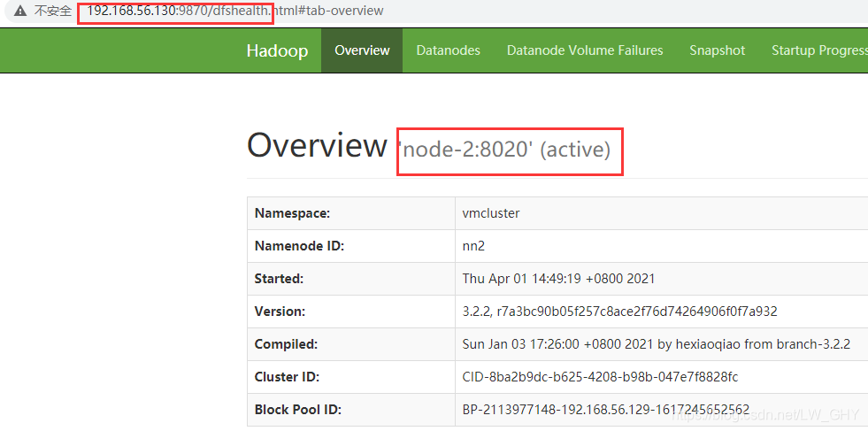
Task: Select the Cluster ID: label cell
Action: click(351, 377)
